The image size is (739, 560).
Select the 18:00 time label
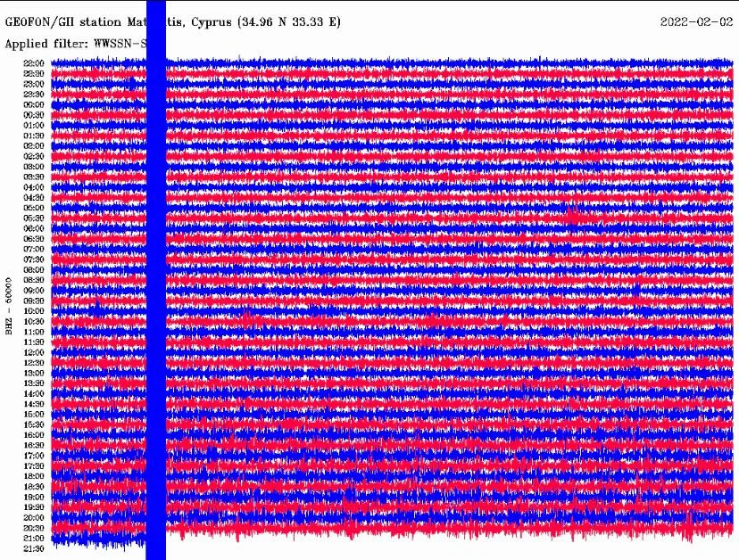pyautogui.click(x=34, y=476)
